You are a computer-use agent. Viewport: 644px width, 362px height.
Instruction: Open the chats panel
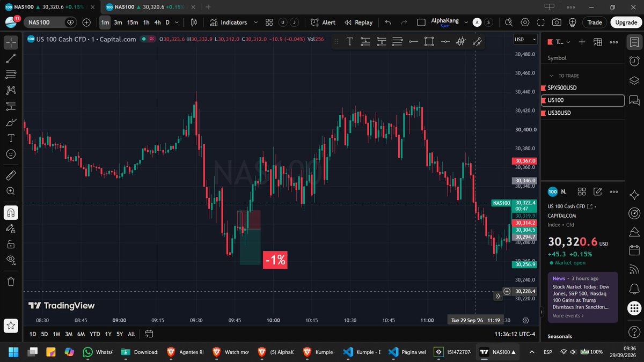634,100
